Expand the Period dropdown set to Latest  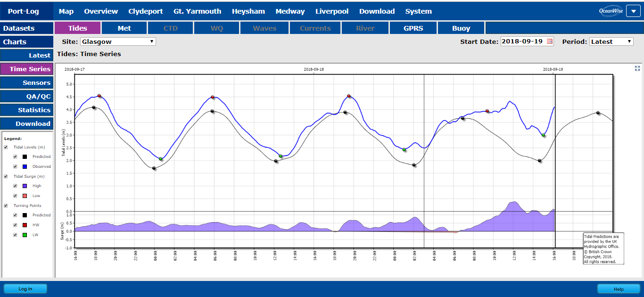tap(611, 41)
